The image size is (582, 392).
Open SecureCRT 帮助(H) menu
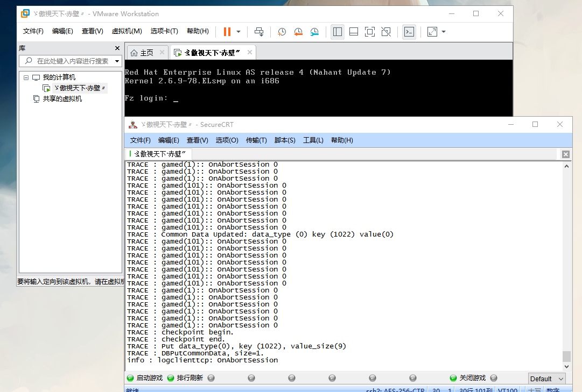pyautogui.click(x=342, y=140)
